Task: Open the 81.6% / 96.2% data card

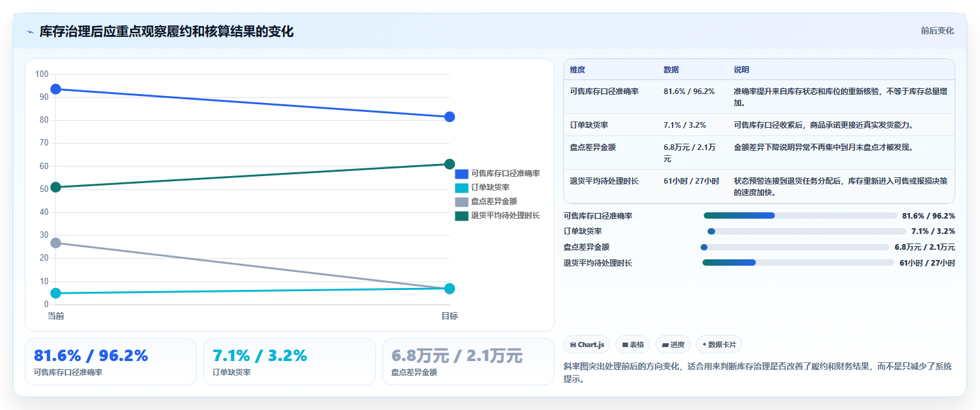Action: point(111,362)
